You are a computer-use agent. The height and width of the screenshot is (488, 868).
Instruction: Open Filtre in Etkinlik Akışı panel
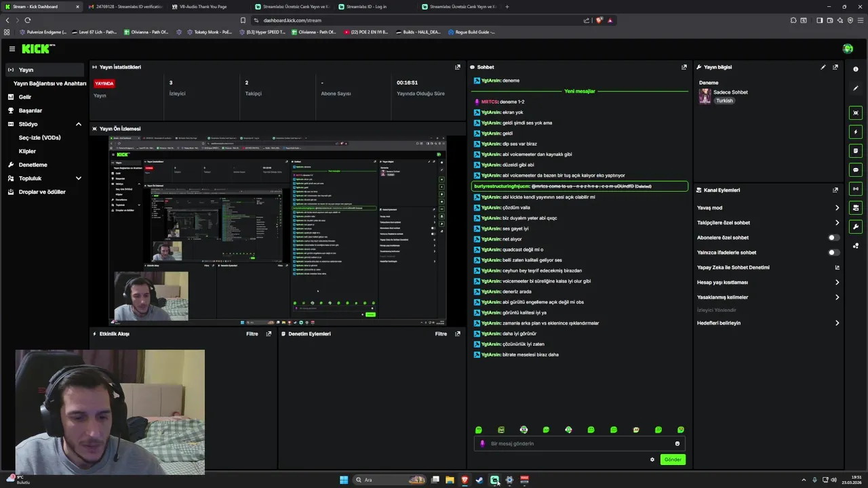[x=252, y=333]
